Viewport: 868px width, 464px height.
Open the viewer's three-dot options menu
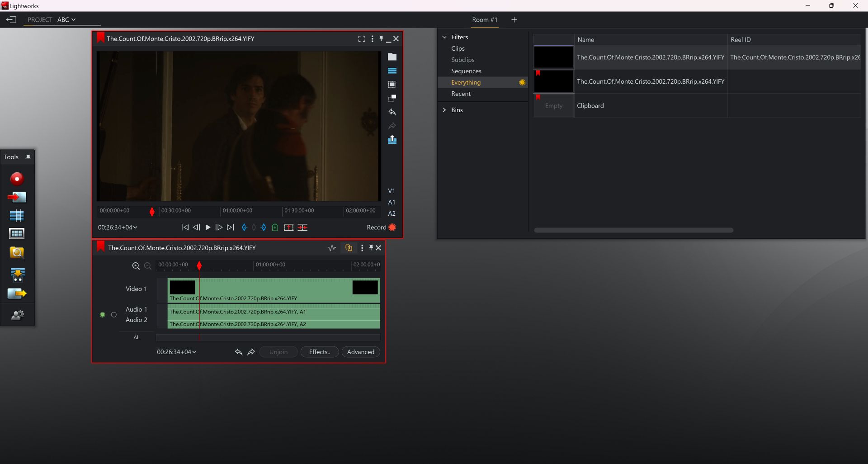click(372, 39)
